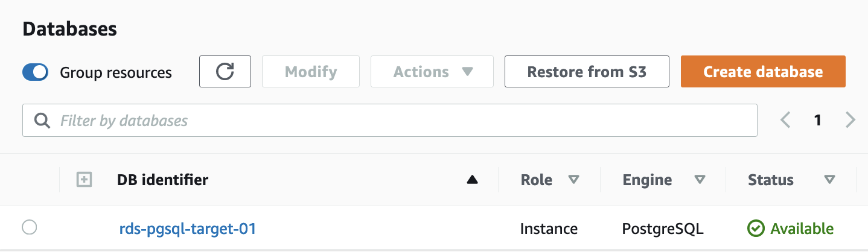
Task: Toggle the Group resources switch
Action: [36, 72]
